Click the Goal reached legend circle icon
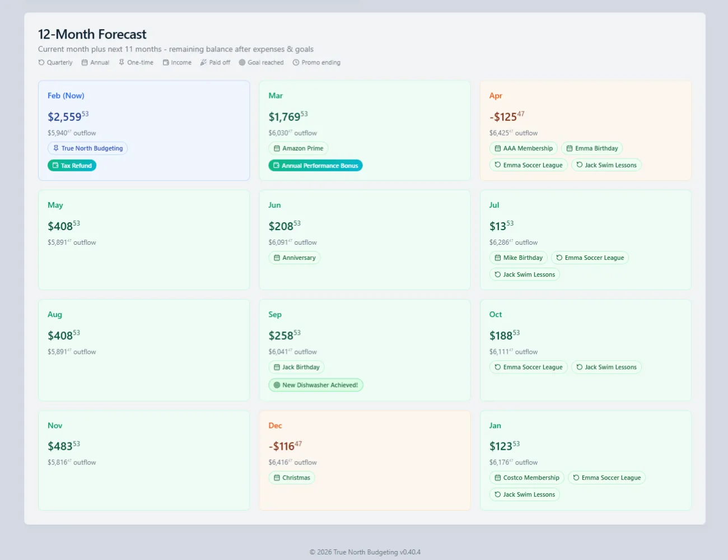The width and height of the screenshot is (728, 560). tap(242, 63)
